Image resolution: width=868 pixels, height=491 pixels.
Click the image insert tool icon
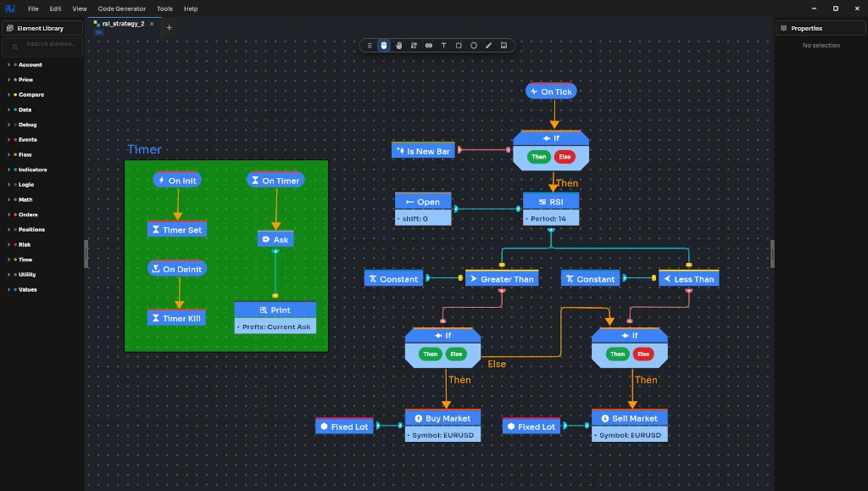[x=504, y=46]
